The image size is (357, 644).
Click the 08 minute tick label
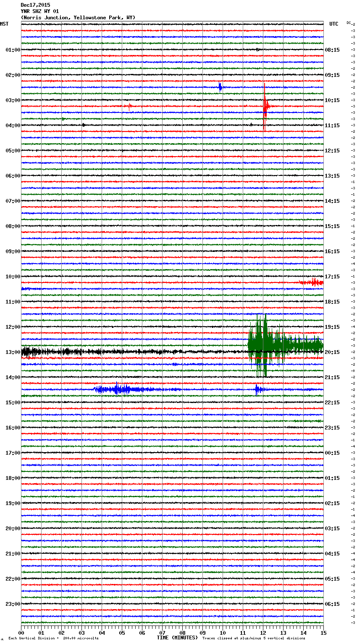(182, 633)
